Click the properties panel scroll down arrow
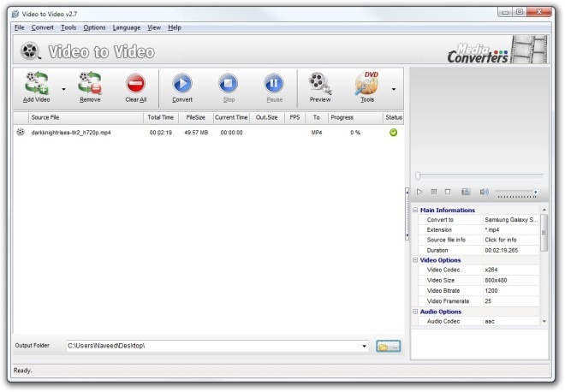 coord(544,321)
